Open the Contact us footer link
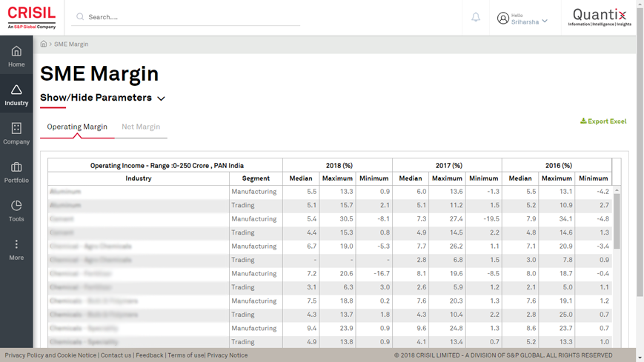Image resolution: width=644 pixels, height=362 pixels. [x=116, y=355]
